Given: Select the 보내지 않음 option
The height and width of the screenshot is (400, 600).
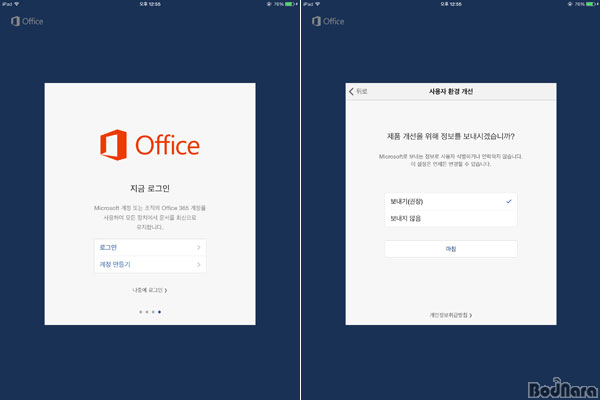Looking at the screenshot, I should pos(451,218).
